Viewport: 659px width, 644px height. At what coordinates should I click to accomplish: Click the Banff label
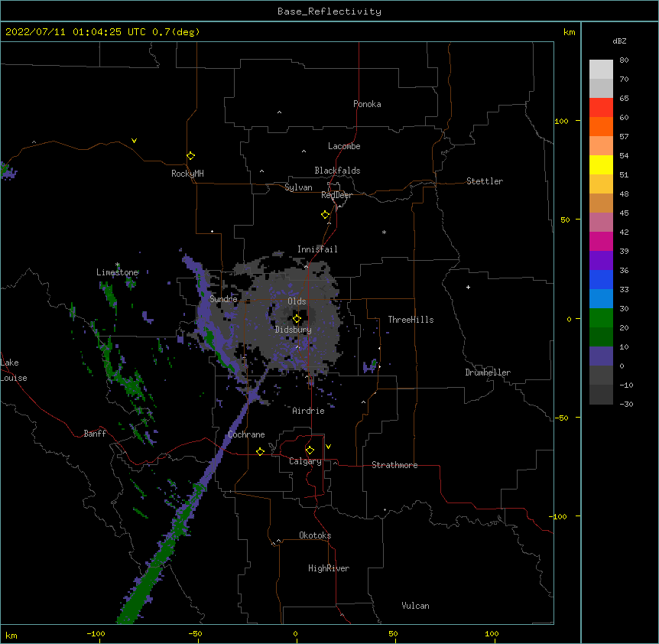pos(95,434)
